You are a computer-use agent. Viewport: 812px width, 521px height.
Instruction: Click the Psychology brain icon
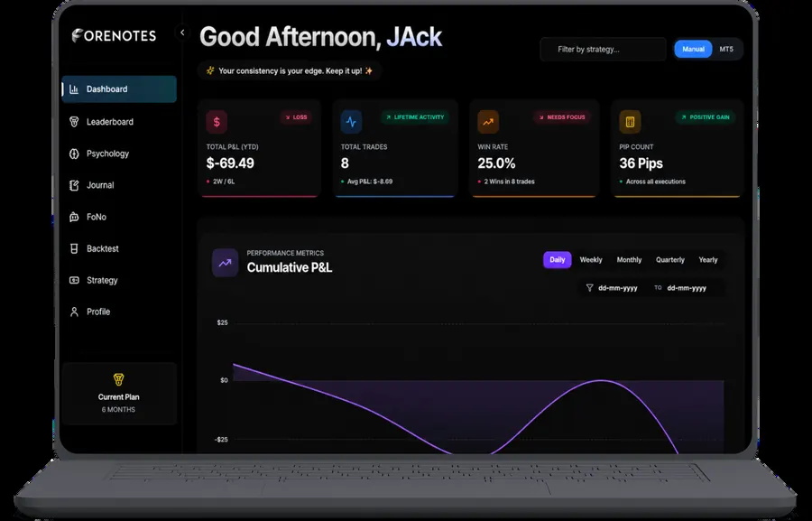coord(74,154)
